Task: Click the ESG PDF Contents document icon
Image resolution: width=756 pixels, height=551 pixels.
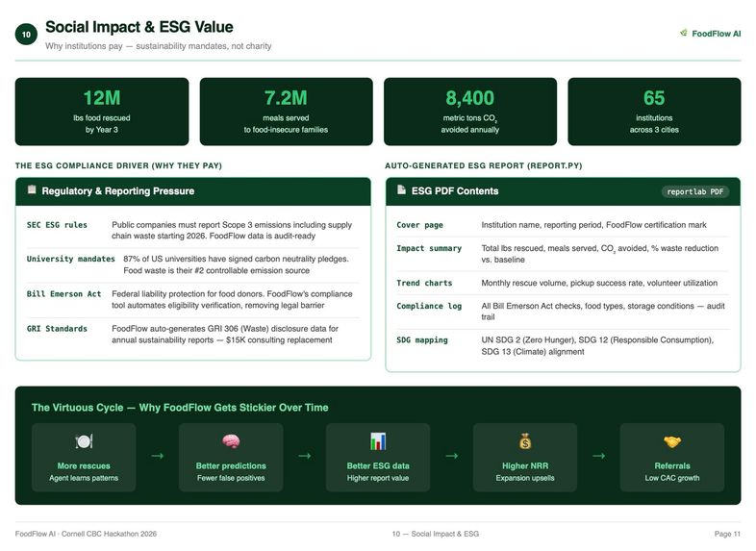Action: (x=401, y=189)
